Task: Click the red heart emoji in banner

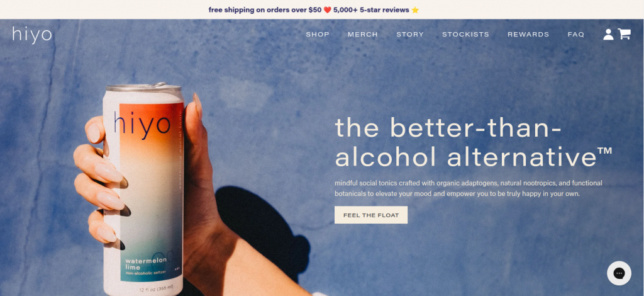Action: 327,10
